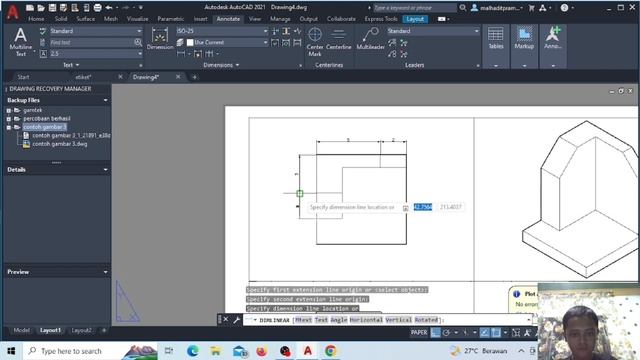Screen dimensions: 640x360
Task: Click the help question mark icon
Action: 564,8
